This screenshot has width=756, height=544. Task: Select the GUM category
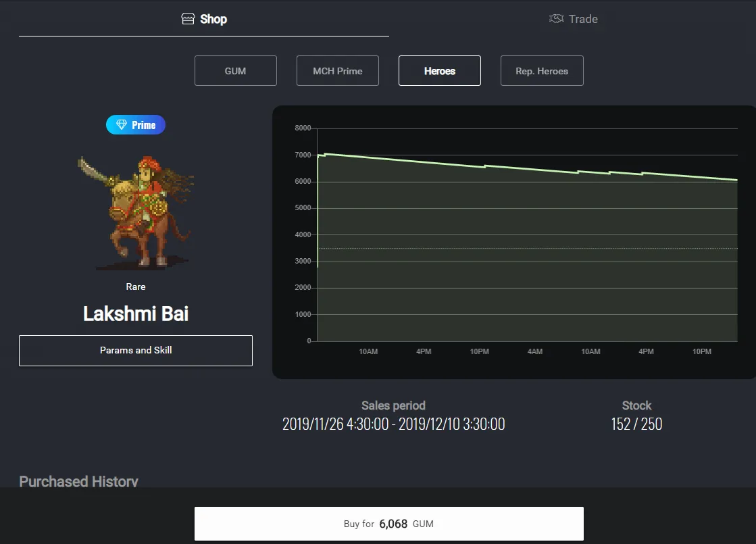tap(236, 71)
